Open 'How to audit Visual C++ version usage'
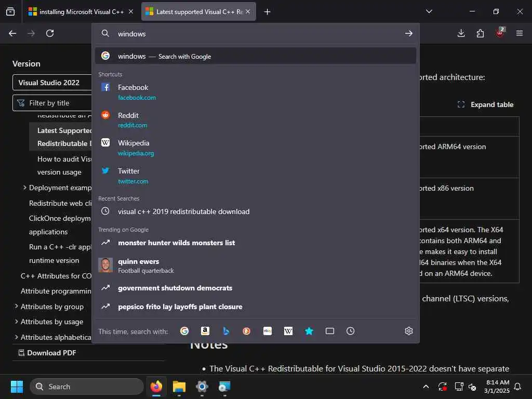Image resolution: width=532 pixels, height=399 pixels. pos(64,166)
